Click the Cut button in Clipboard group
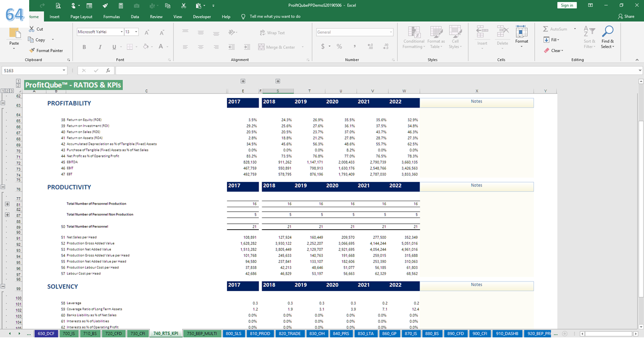644x362 pixels. pos(36,29)
